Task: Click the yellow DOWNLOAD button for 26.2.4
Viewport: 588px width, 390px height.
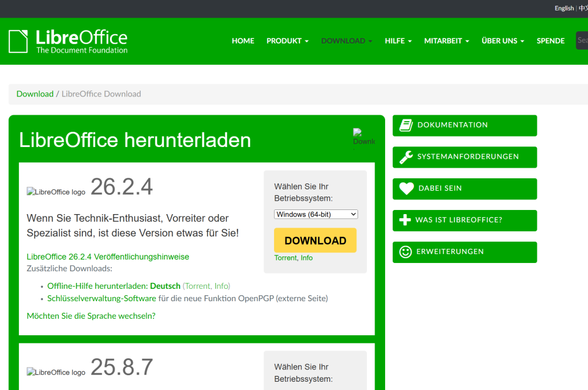Action: pyautogui.click(x=315, y=241)
